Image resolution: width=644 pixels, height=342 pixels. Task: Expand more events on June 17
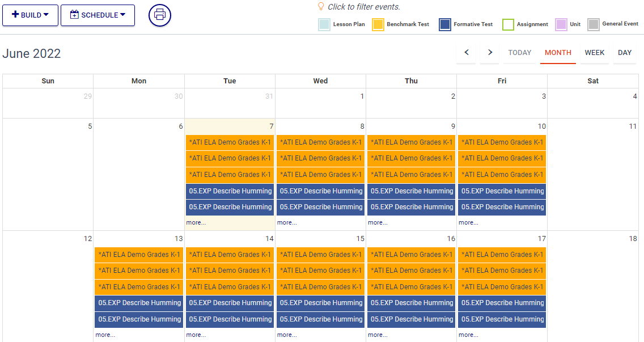468,335
